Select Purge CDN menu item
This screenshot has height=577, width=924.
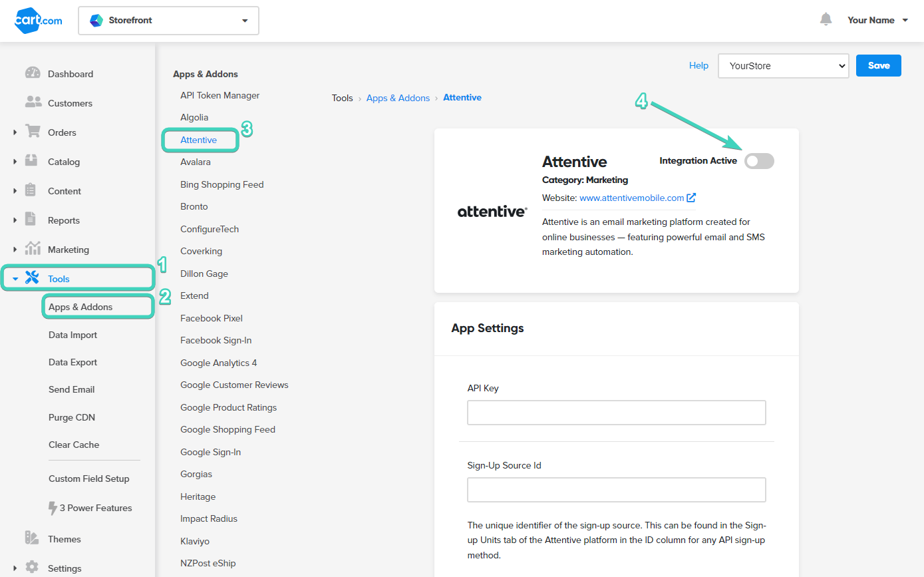[x=72, y=417]
